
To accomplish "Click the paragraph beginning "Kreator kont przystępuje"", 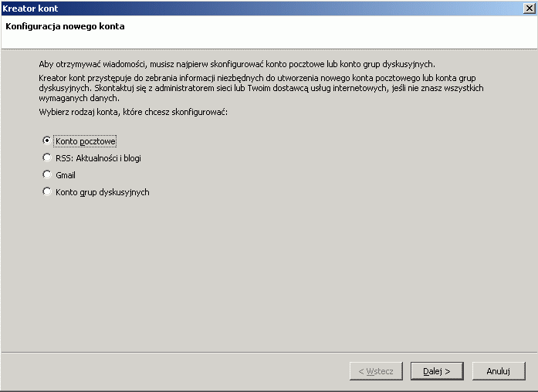I will pyautogui.click(x=261, y=88).
